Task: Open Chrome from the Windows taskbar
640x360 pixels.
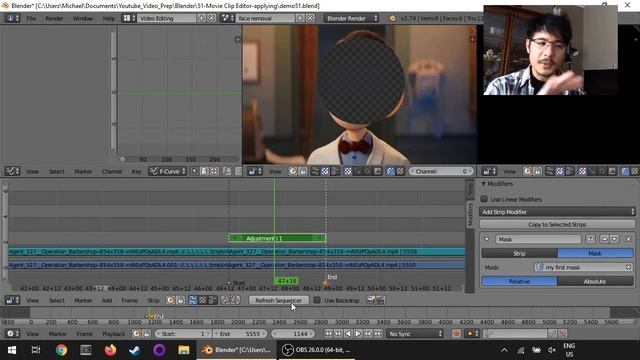Action: [61, 350]
